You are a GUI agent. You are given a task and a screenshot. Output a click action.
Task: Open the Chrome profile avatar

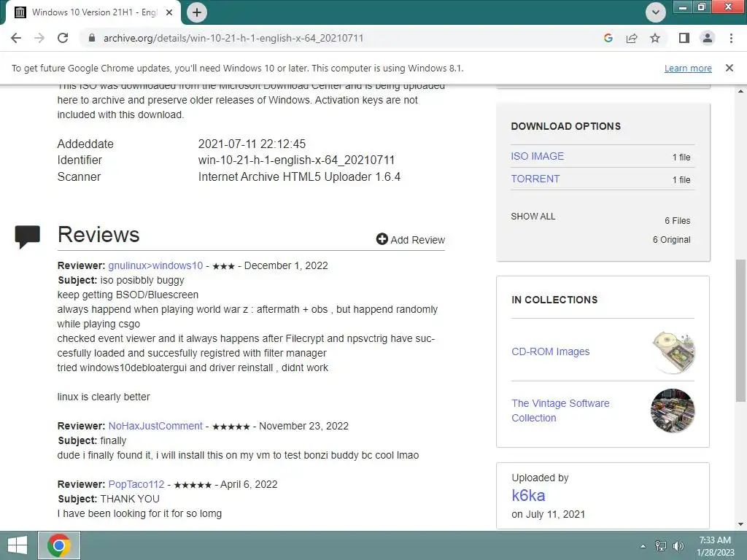click(708, 38)
